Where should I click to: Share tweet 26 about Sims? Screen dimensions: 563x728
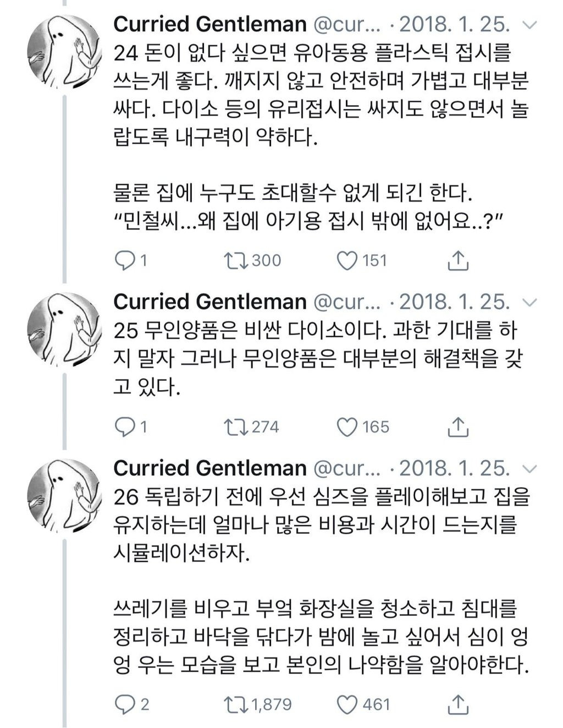[458, 704]
